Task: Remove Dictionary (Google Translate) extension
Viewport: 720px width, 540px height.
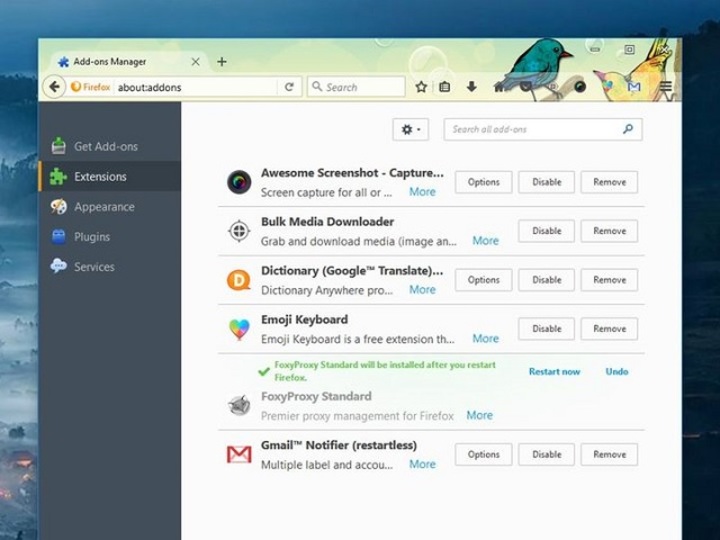Action: 609,280
